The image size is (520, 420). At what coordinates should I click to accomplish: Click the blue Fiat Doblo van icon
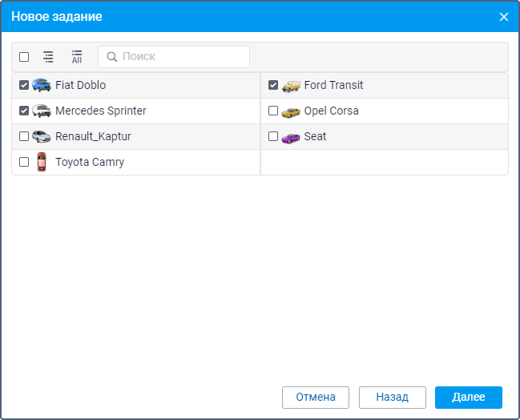[x=41, y=85]
